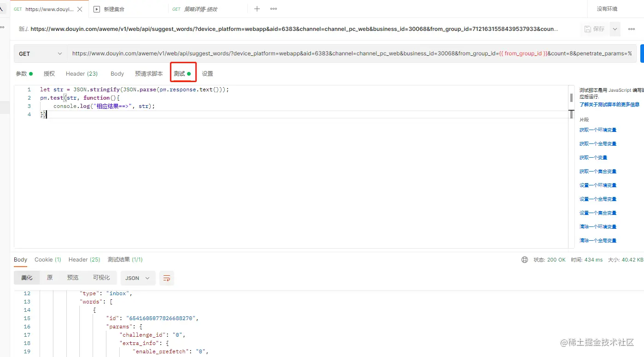
Task: Select the 测试 tab
Action: point(182,74)
